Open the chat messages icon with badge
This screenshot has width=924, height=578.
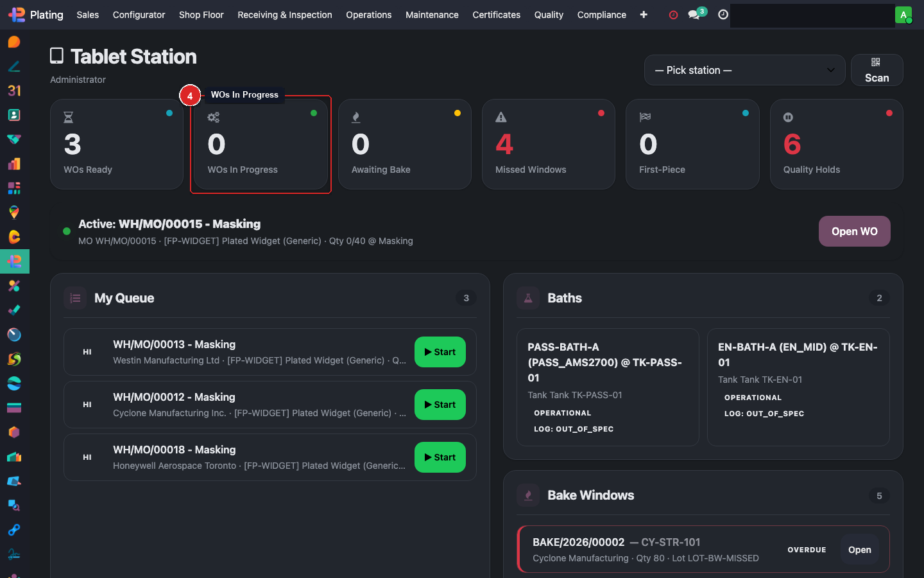pyautogui.click(x=694, y=15)
